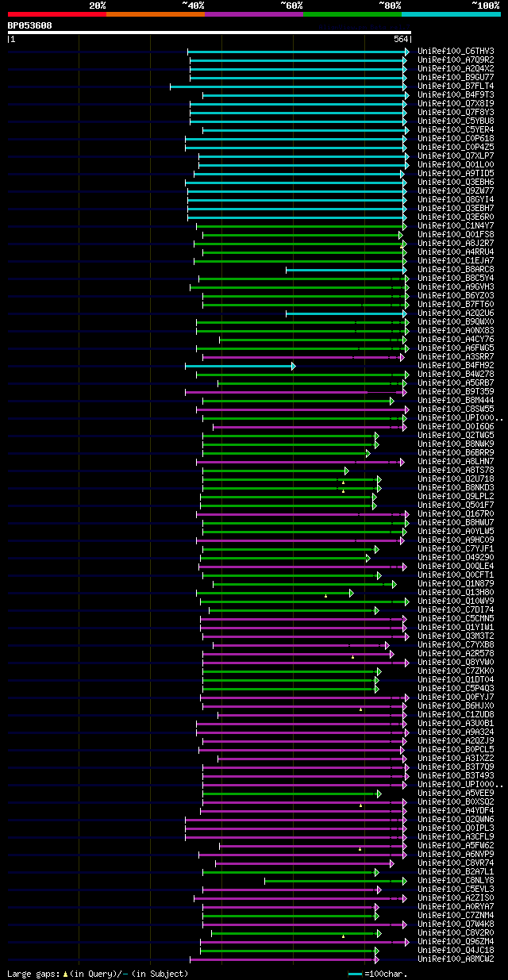Click the arrowhead of the C6THV3 alignment
The image size is (508, 980).
click(x=407, y=52)
